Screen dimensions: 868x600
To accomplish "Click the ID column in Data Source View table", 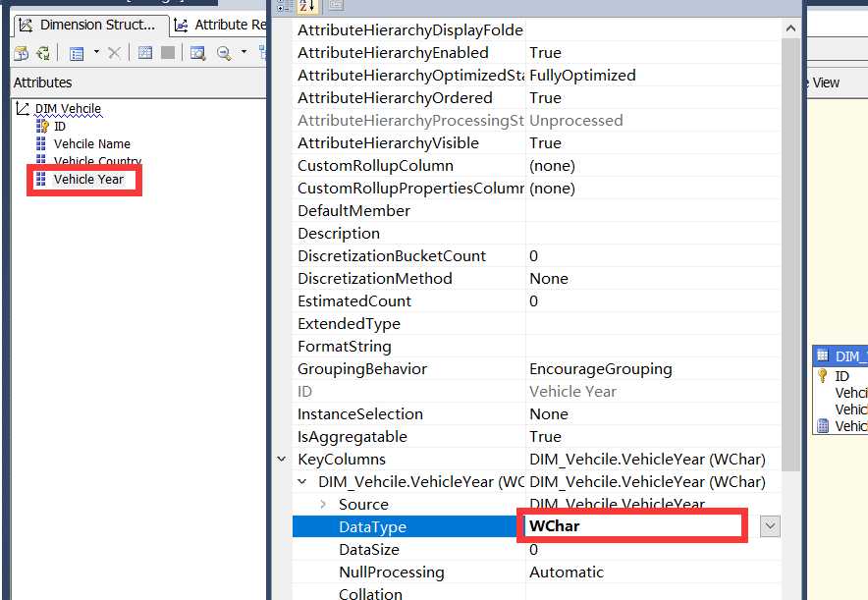I will 842,376.
